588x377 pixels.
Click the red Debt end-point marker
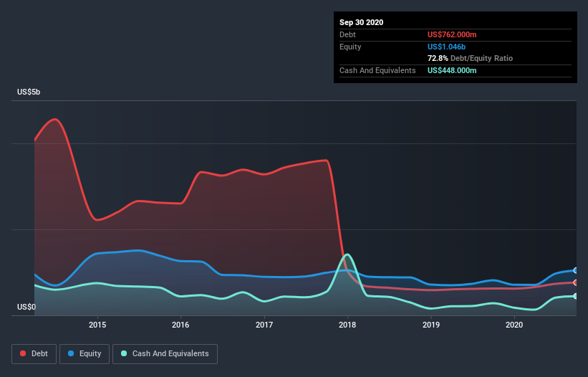[x=576, y=282]
